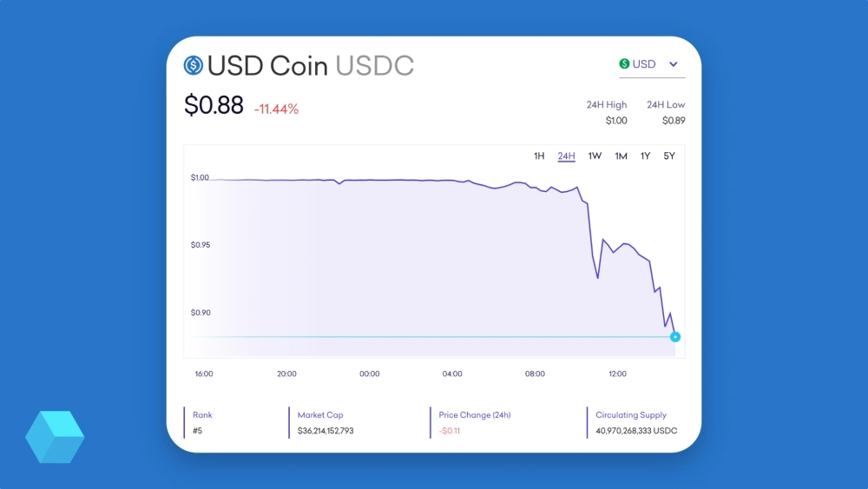Click the Circulating Supply figure
Viewport: 868px width, 489px height.
[x=636, y=431]
